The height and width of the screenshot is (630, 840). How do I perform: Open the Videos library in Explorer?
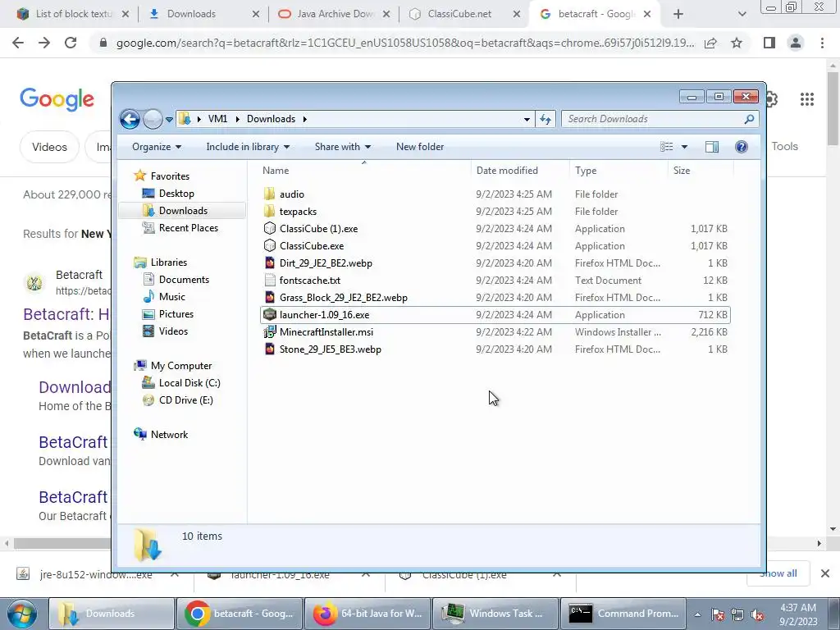click(x=173, y=331)
